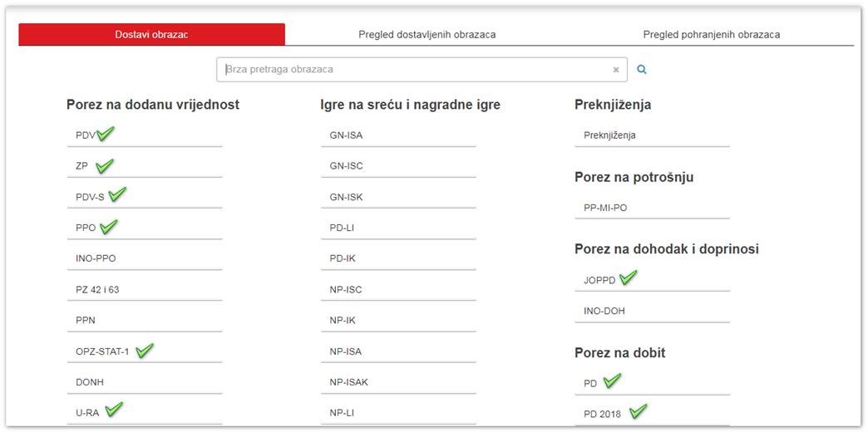Focus the Brza pretraga obrazaca search field
868x432 pixels.
pyautogui.click(x=422, y=70)
